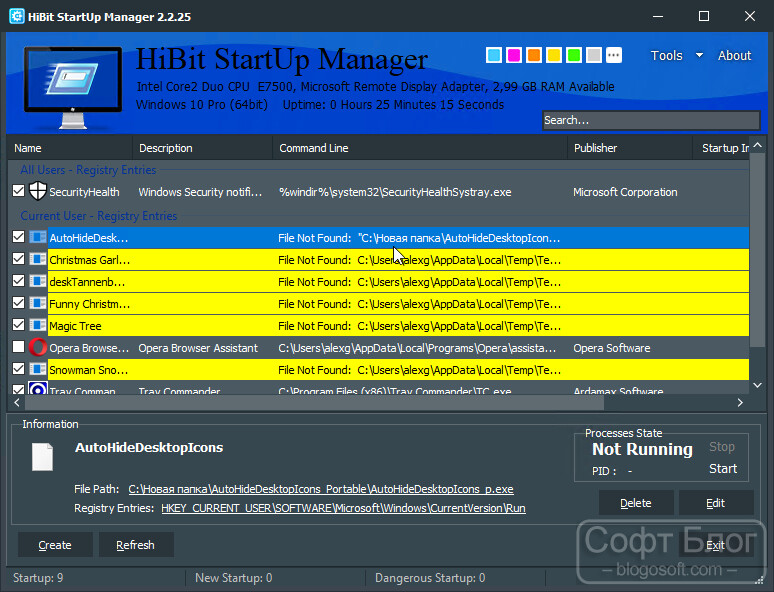
Task: Click the Edit button
Action: 716,503
